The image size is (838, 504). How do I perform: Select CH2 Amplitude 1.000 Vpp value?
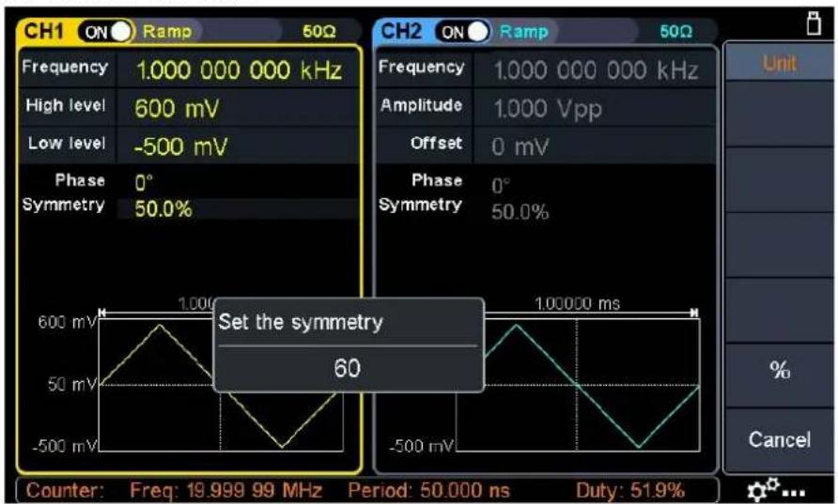click(x=548, y=109)
